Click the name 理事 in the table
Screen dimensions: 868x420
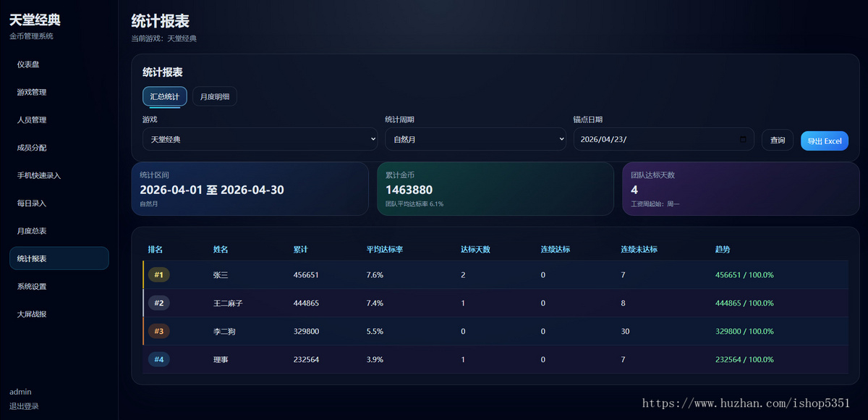[x=221, y=359]
